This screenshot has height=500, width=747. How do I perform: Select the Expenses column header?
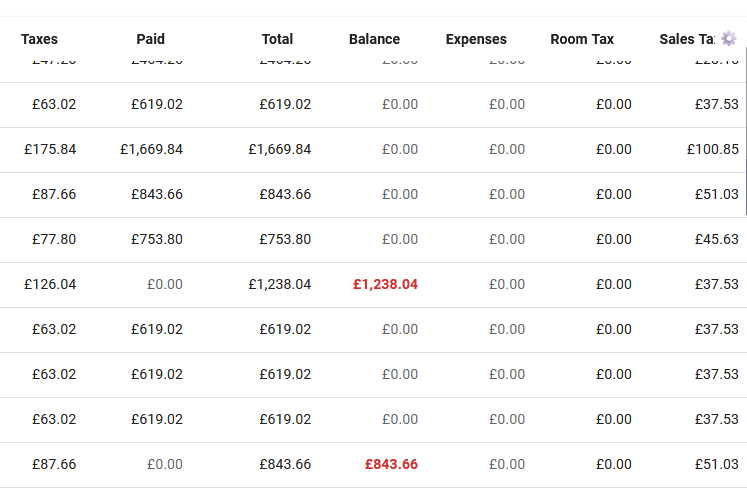[476, 40]
